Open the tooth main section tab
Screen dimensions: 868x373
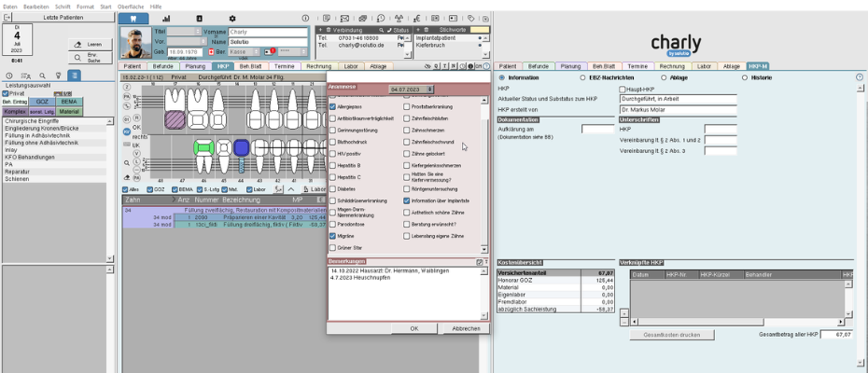tap(133, 18)
